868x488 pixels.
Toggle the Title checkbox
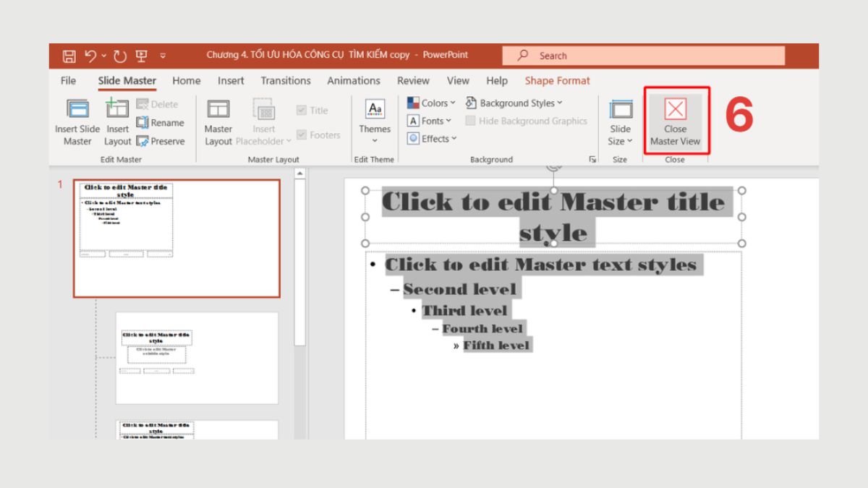pyautogui.click(x=302, y=111)
